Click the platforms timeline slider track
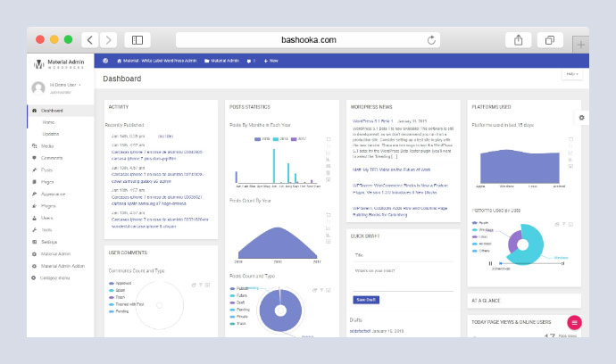Screen dimensions: 616x364 [x=531, y=263]
